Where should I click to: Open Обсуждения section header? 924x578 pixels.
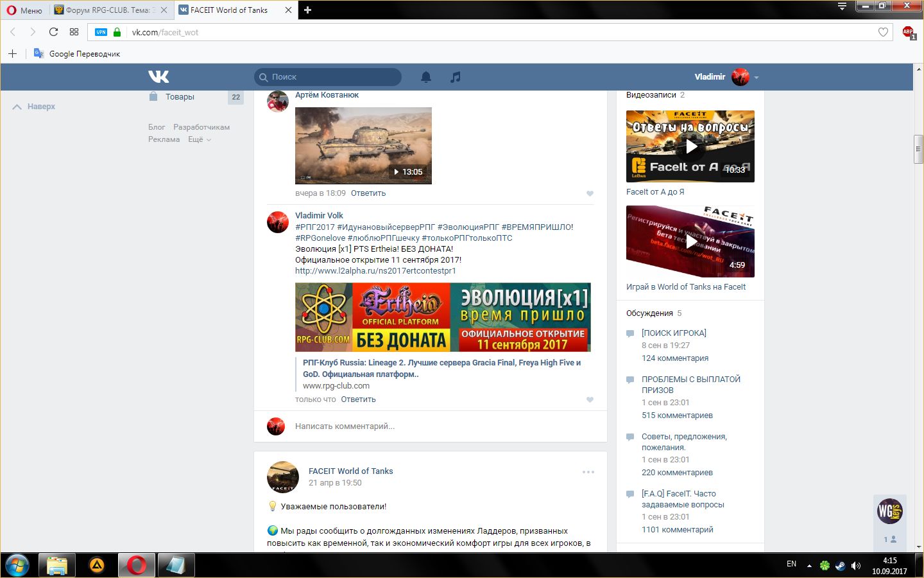654,313
